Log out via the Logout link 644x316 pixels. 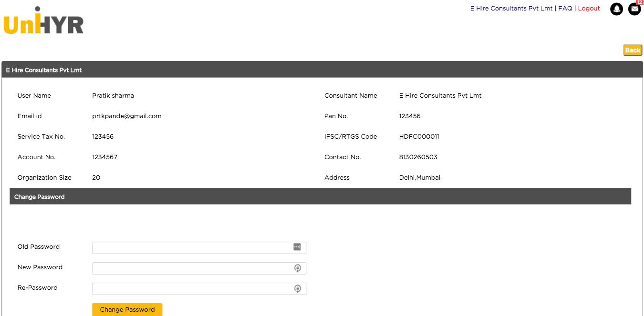point(589,9)
